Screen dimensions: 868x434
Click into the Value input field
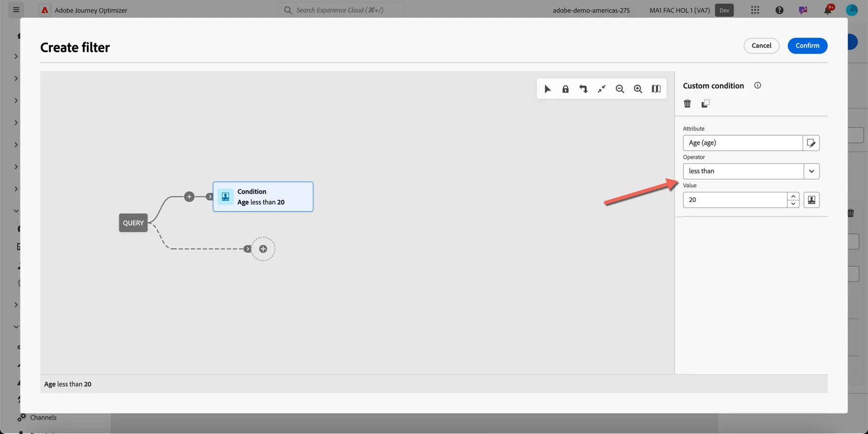click(735, 200)
